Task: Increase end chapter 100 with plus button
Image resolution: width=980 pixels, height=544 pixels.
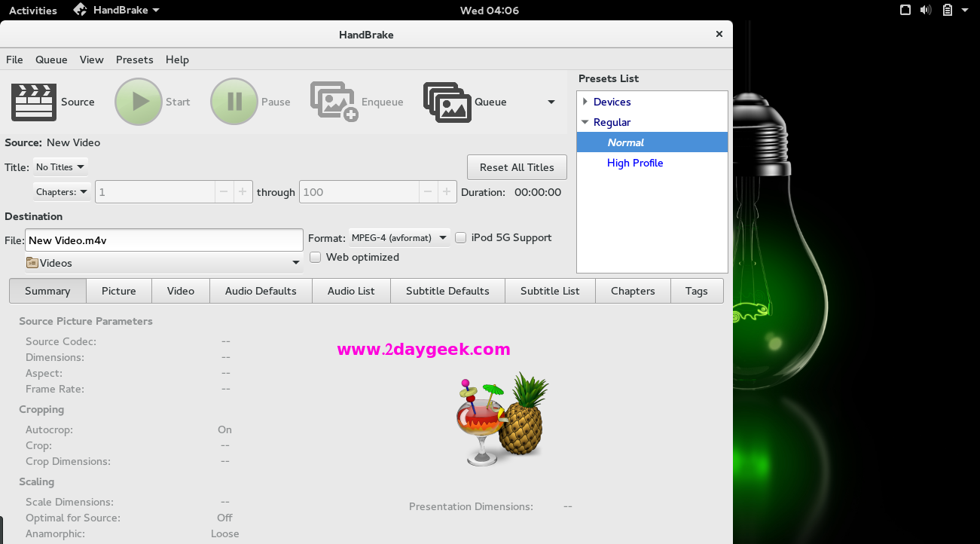Action: pos(447,192)
